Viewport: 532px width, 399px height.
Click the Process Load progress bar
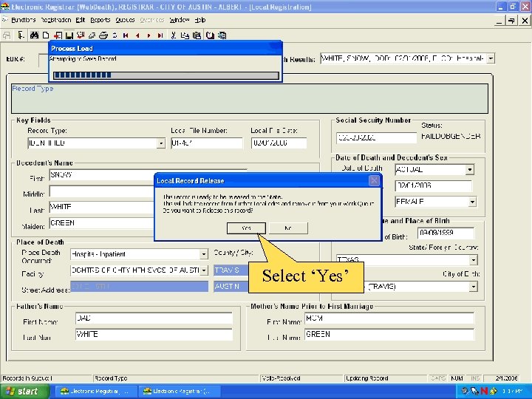tap(166, 75)
